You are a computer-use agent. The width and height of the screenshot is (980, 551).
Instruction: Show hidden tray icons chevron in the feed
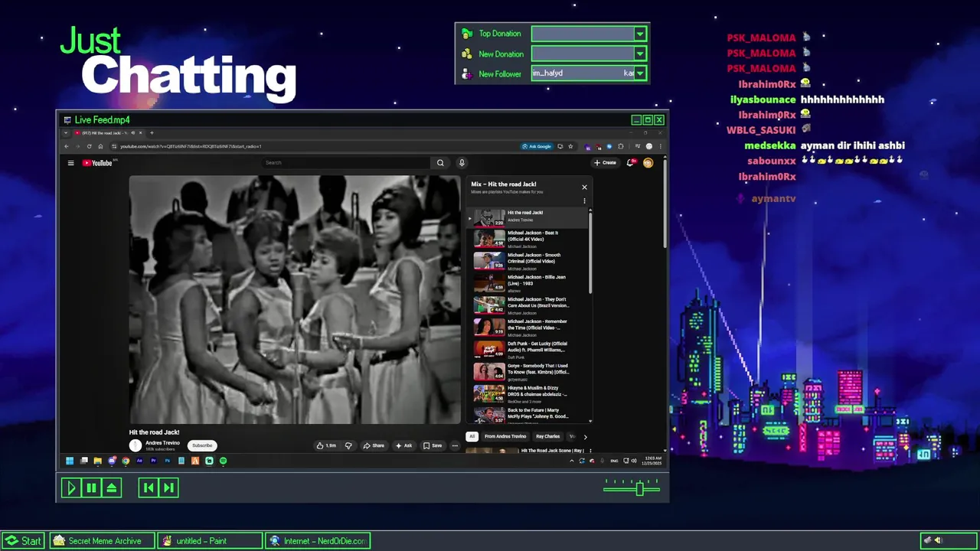pyautogui.click(x=572, y=461)
